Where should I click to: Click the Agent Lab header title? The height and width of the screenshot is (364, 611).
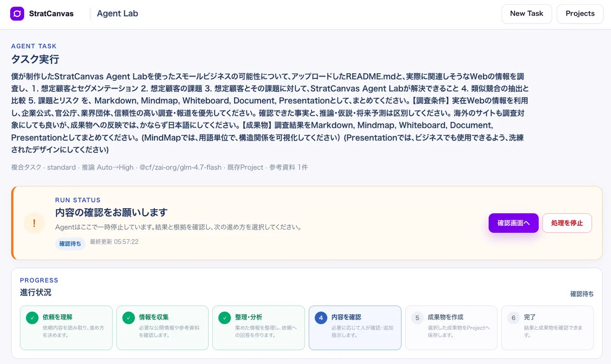click(x=118, y=14)
